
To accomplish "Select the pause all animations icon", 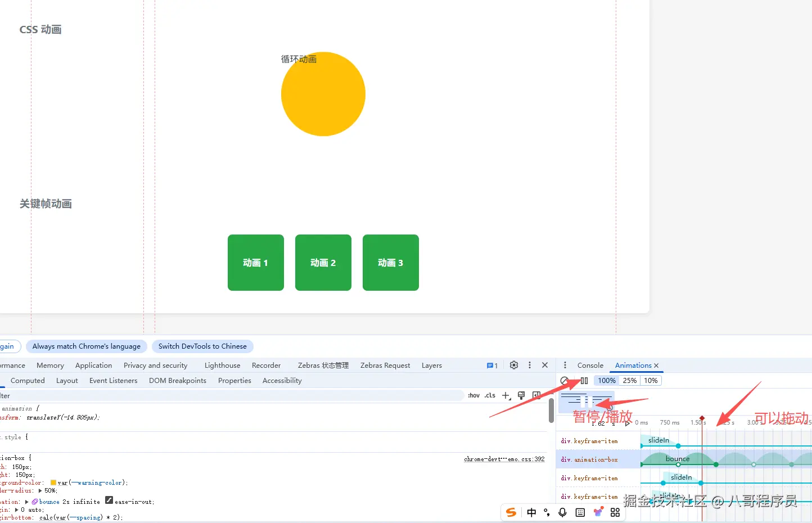I will pyautogui.click(x=584, y=381).
